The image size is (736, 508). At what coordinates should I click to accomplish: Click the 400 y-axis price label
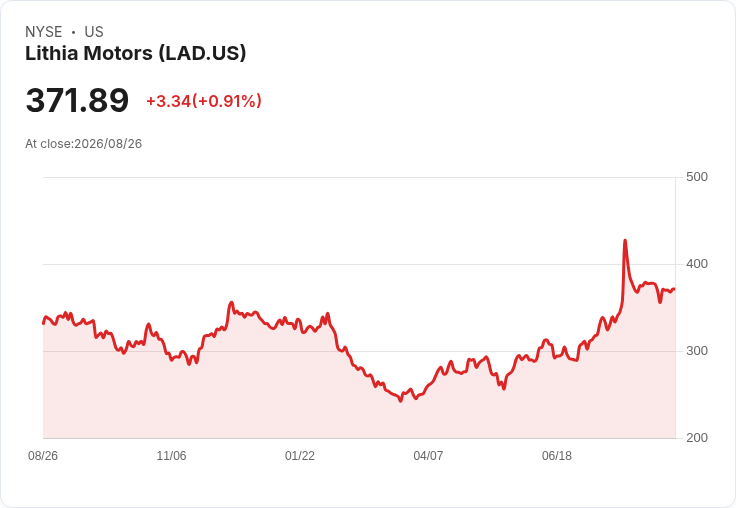pyautogui.click(x=697, y=264)
